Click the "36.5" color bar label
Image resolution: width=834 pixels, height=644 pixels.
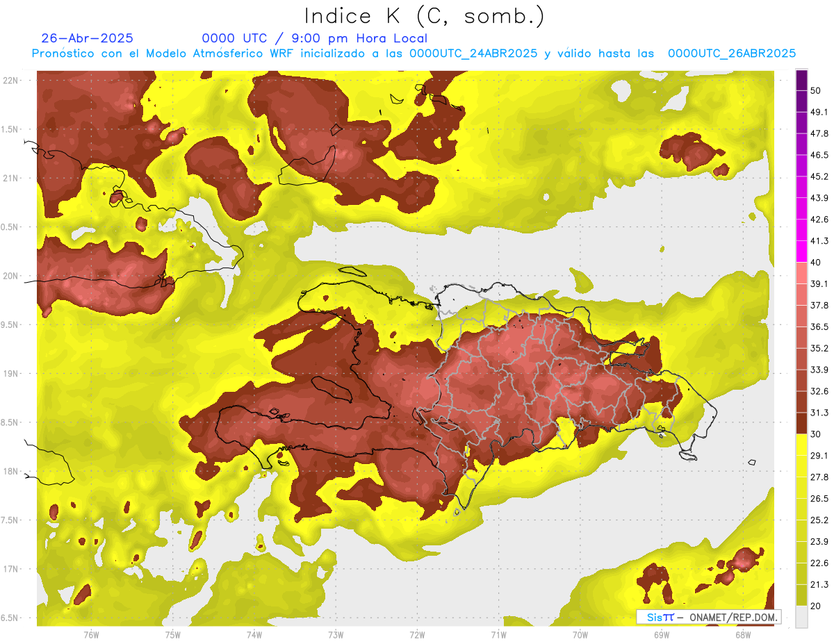[819, 327]
